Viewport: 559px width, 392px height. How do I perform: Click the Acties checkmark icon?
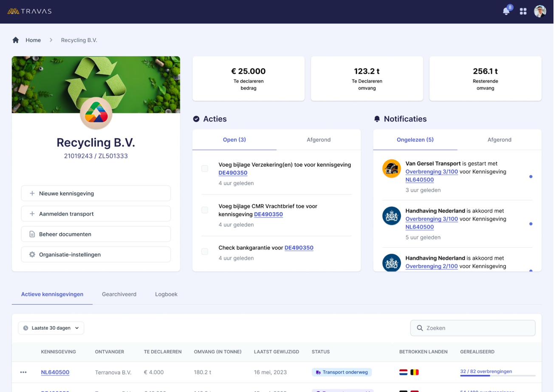point(198,120)
